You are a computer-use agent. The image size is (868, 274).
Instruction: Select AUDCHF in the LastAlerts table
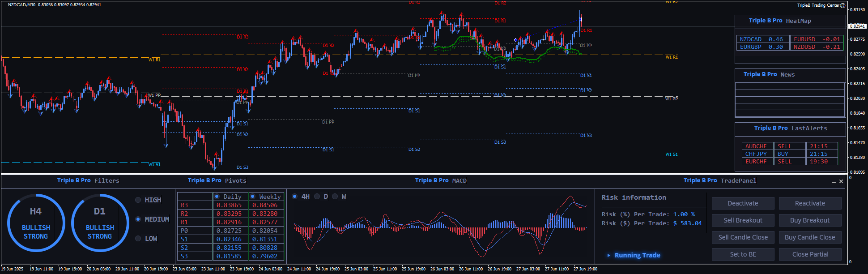[x=756, y=146]
